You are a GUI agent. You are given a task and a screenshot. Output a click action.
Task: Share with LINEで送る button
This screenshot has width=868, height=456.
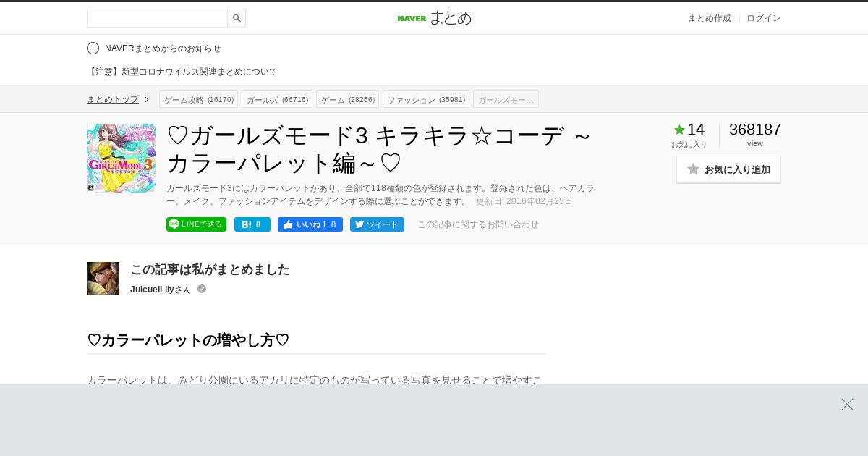196,224
